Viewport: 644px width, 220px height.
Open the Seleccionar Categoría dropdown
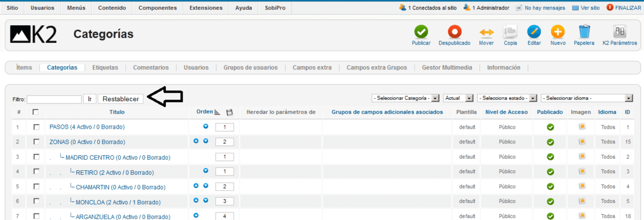pos(405,98)
